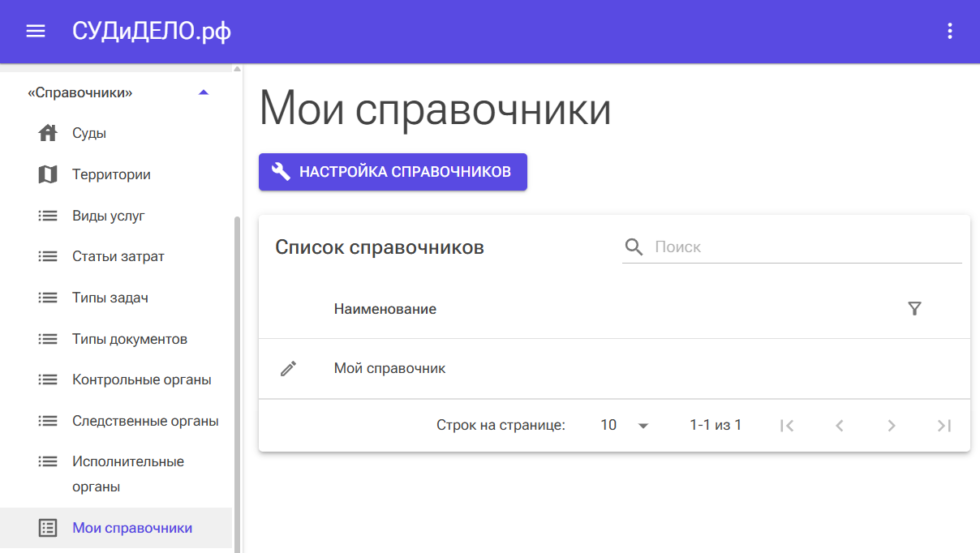Image resolution: width=980 pixels, height=553 pixels.
Task: Click the search magnifier icon
Action: click(634, 246)
